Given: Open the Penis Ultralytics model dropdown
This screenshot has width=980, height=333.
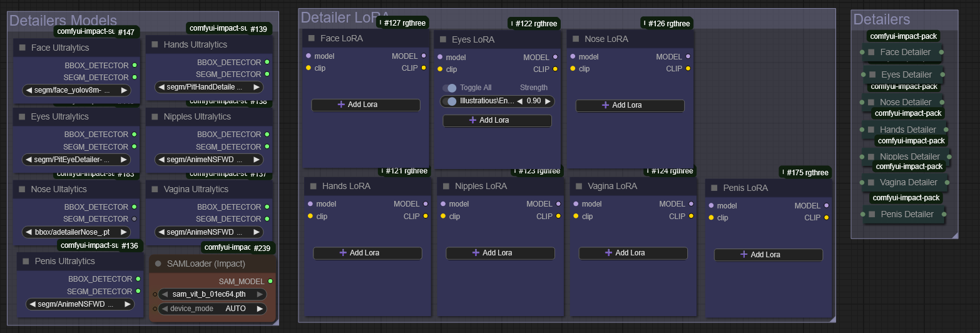Looking at the screenshot, I should point(81,304).
